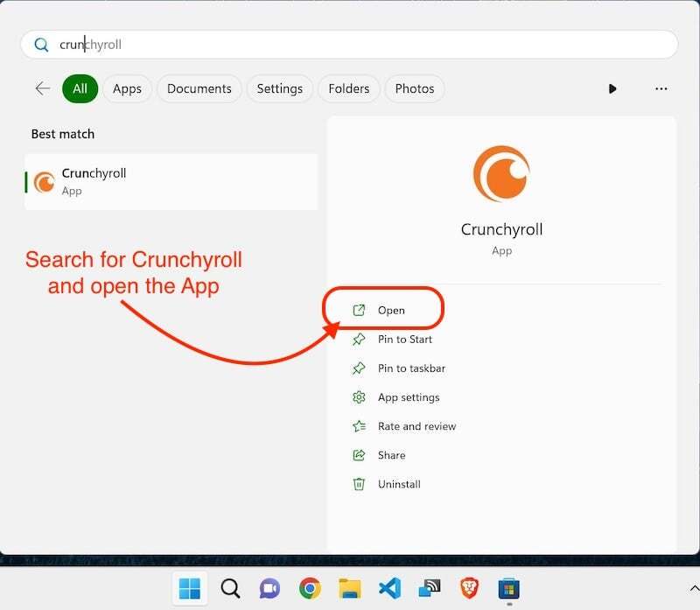Launch Visual Studio Code from the taskbar
This screenshot has width=700, height=610.
click(389, 589)
